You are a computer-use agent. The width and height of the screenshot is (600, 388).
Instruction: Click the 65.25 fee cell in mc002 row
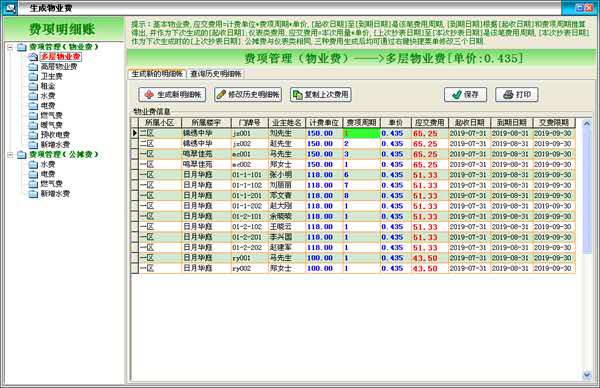tap(429, 165)
